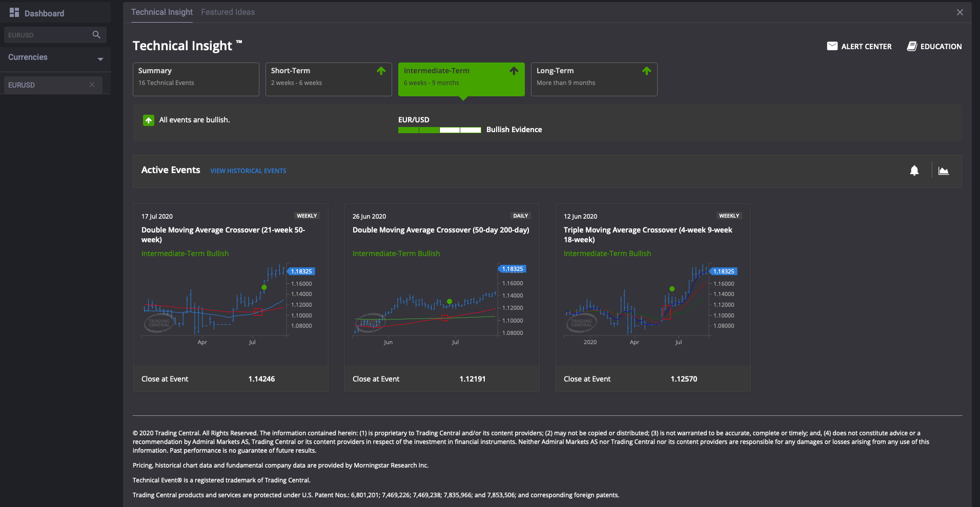The image size is (980, 507).
Task: Open the Alert Center envelope icon
Action: click(832, 46)
